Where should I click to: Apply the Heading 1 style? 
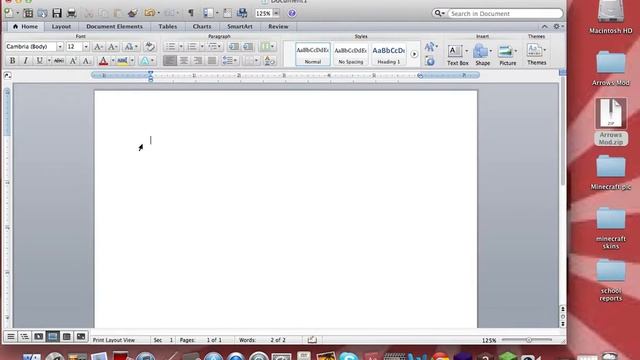tap(389, 54)
